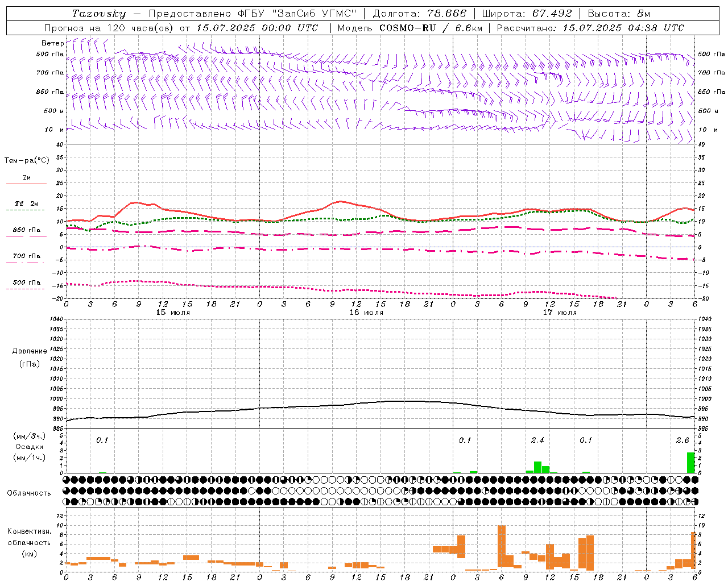Click the station name "Tazovsky" in the header

point(99,14)
